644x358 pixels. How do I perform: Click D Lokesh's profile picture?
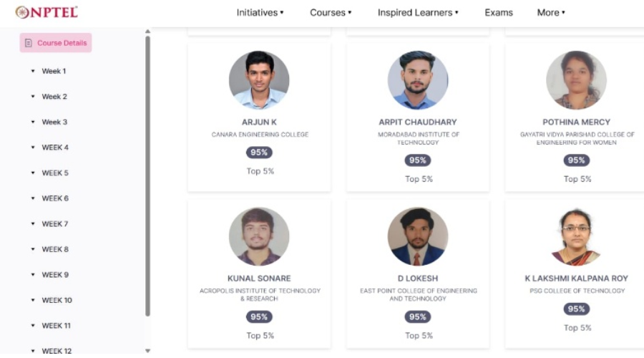coord(418,237)
